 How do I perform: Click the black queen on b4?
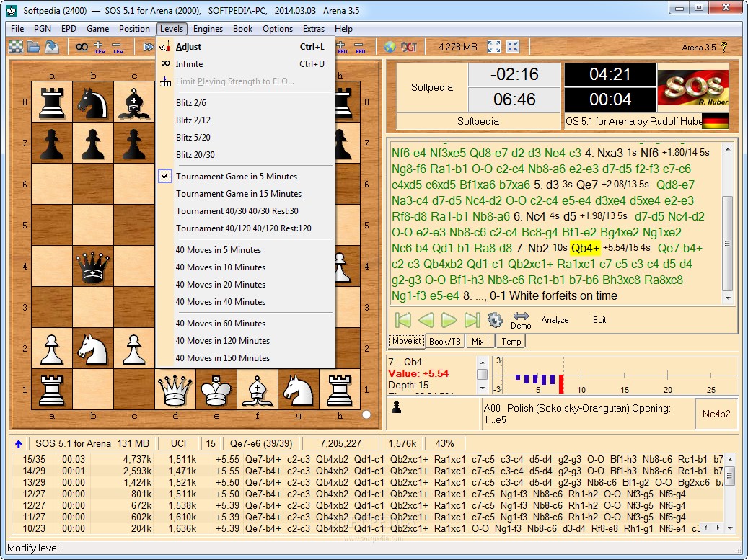click(x=93, y=267)
